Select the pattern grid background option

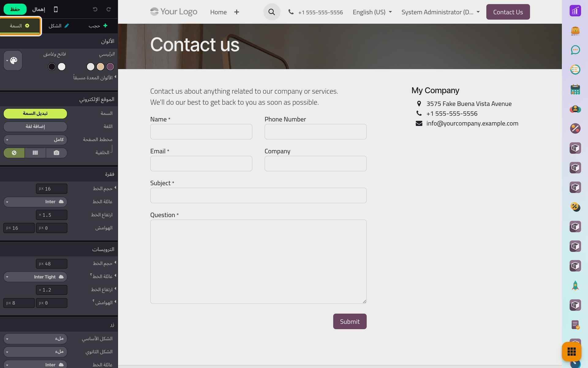point(35,153)
